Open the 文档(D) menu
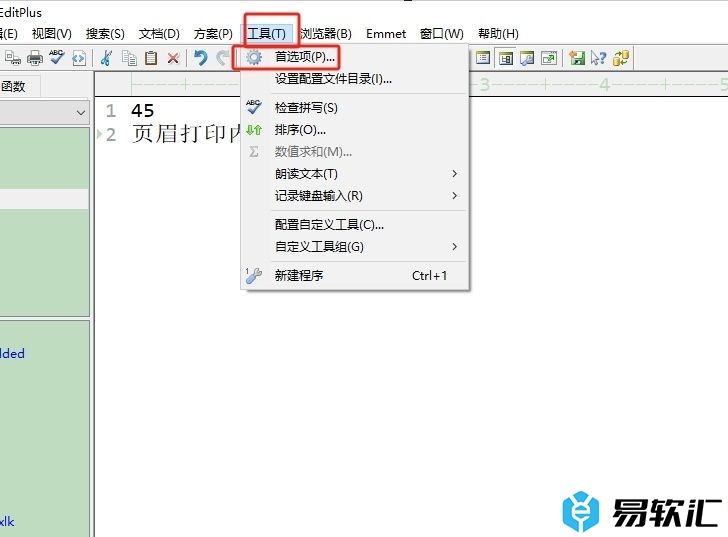Viewport: 728px width, 537px height. point(159,33)
